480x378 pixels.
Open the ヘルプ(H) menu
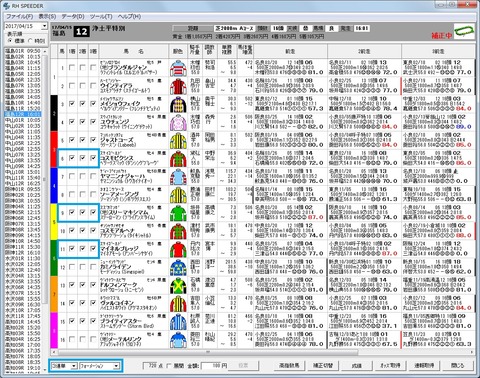[x=129, y=16]
